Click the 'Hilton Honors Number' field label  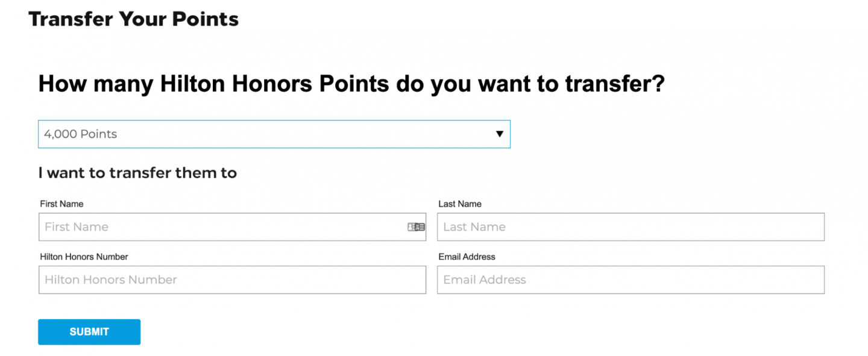pos(84,257)
